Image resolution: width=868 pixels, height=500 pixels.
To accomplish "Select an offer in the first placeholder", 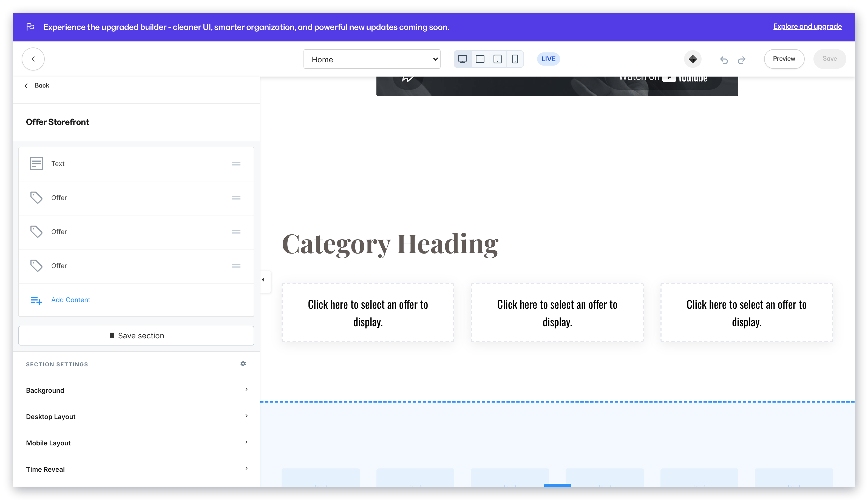I will [368, 313].
